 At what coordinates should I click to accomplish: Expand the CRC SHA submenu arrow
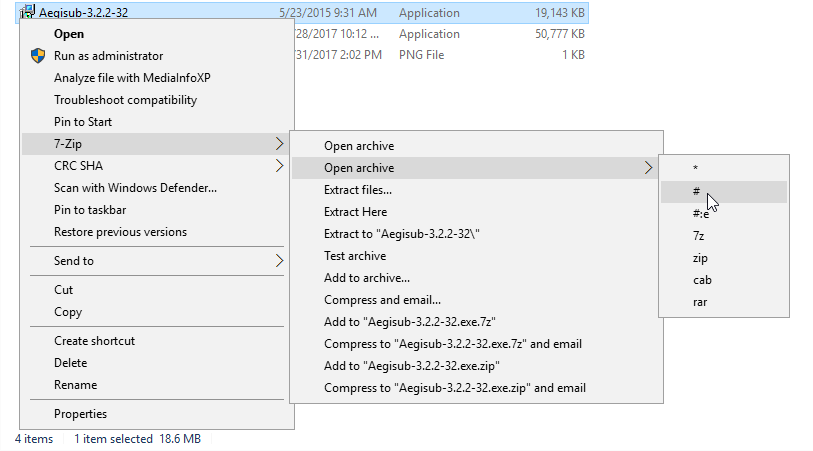(279, 166)
